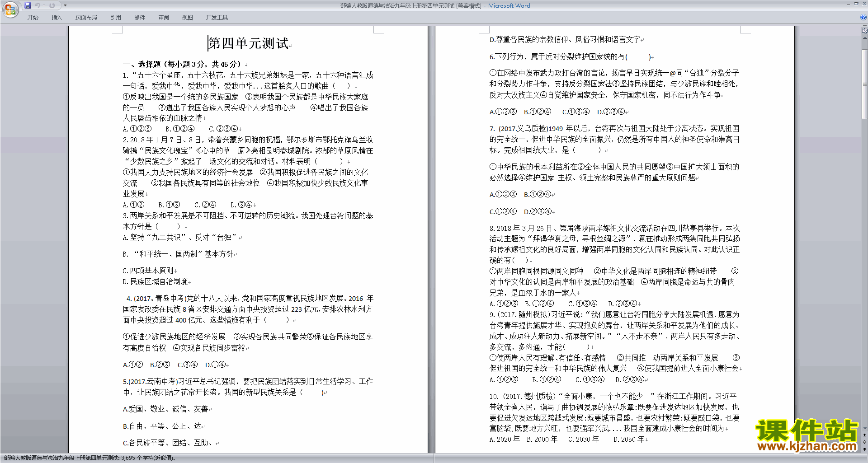Click option A.坚持"九二共识"、反对"台独"
Screen dimensions: 868x463
[180, 237]
